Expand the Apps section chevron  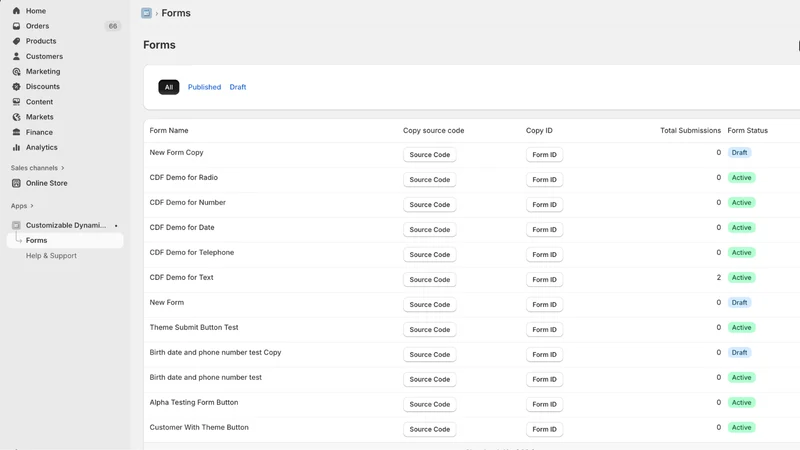pyautogui.click(x=32, y=206)
